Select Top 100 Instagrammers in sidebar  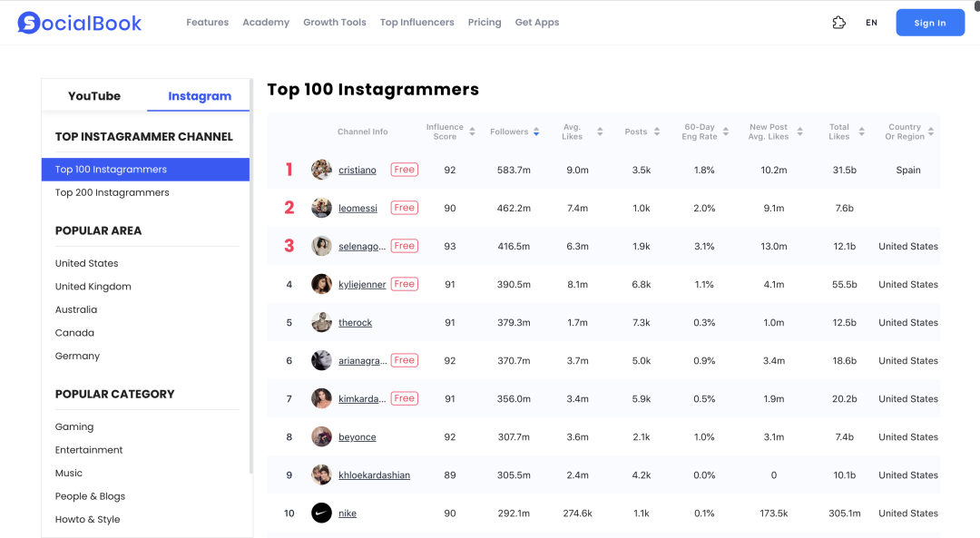[x=145, y=170]
